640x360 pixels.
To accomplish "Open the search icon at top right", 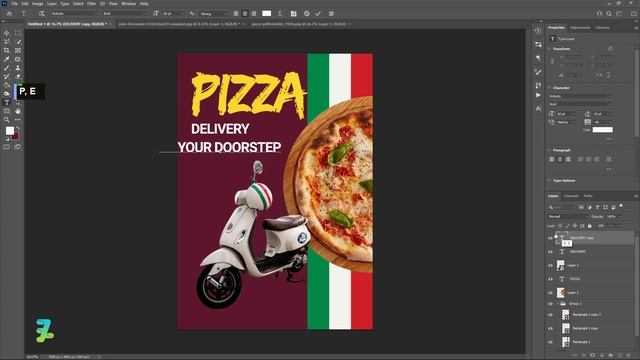I will (x=609, y=13).
